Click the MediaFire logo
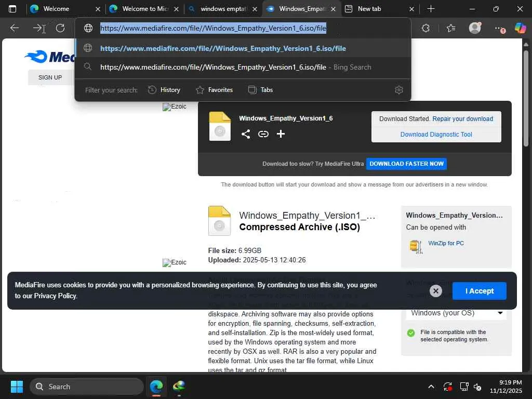This screenshot has height=399, width=532. click(x=49, y=57)
